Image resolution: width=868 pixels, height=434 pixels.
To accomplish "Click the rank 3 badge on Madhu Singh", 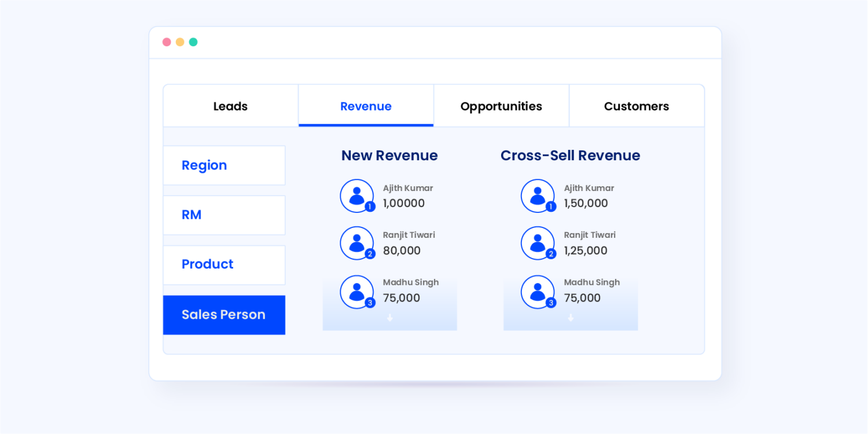I will [369, 303].
